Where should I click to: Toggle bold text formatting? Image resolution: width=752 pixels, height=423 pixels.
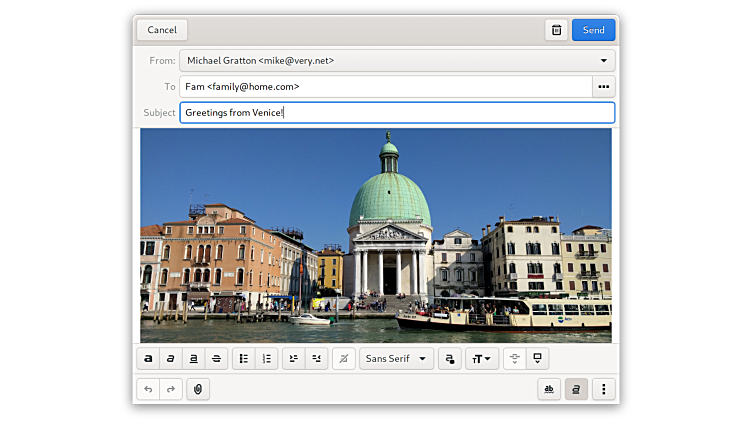(148, 358)
